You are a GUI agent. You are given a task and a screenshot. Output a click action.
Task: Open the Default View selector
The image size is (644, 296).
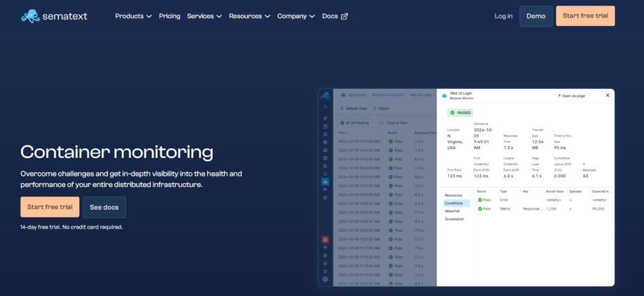tap(353, 108)
